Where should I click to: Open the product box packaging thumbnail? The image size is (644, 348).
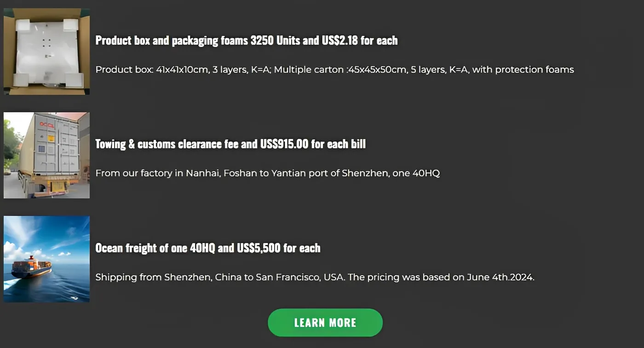(46, 52)
